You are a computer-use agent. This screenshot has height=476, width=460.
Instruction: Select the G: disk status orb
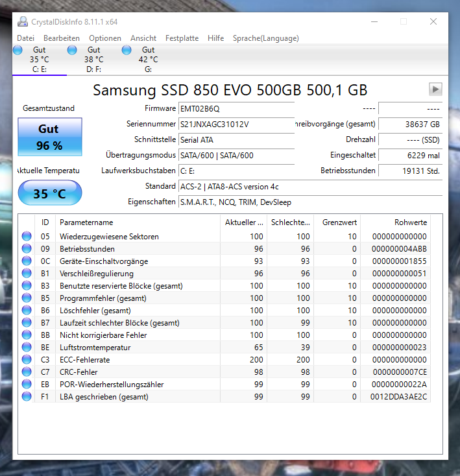(127, 50)
